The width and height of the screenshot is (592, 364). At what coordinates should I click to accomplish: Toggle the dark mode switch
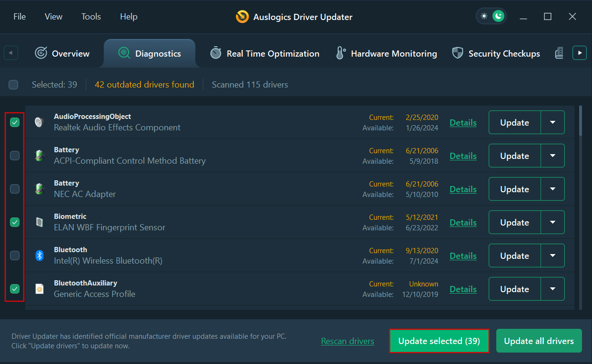[x=491, y=16]
